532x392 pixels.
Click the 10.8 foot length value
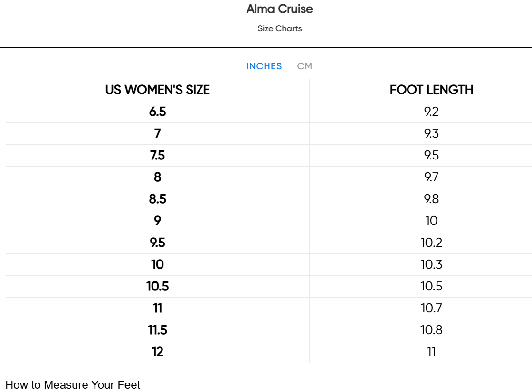point(431,330)
